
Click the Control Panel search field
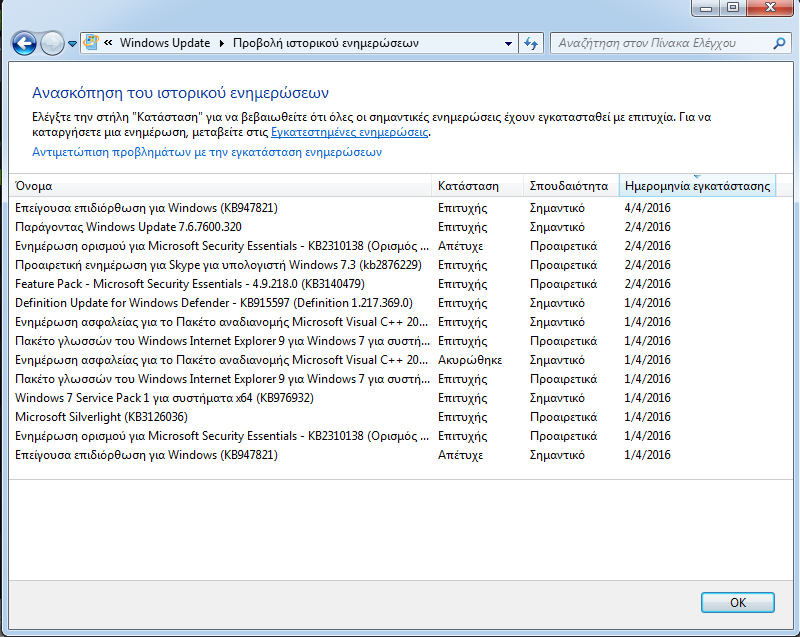[x=660, y=43]
